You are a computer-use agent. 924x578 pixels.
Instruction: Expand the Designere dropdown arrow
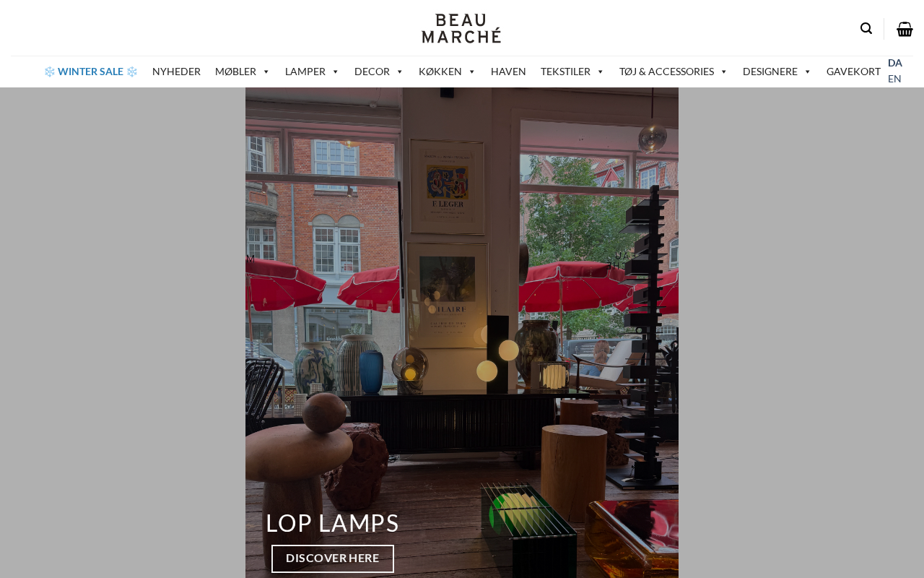point(808,72)
